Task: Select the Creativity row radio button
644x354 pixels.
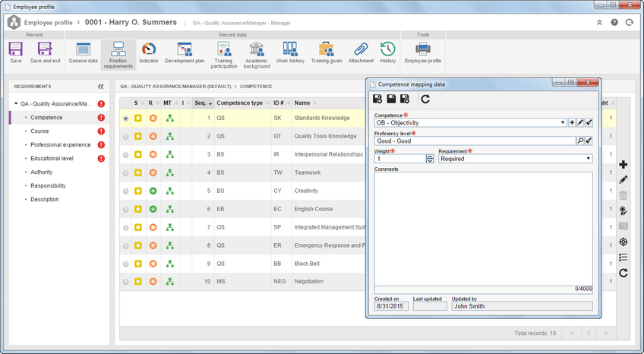Action: tap(125, 191)
